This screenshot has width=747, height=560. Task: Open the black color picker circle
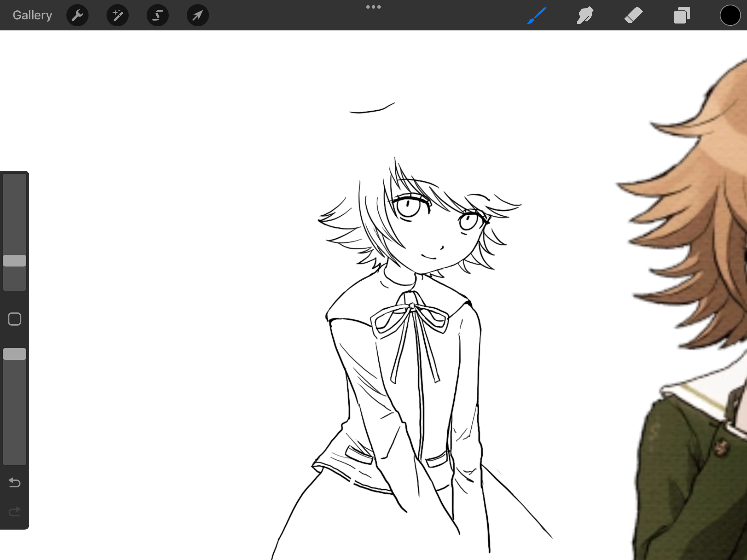click(x=730, y=15)
